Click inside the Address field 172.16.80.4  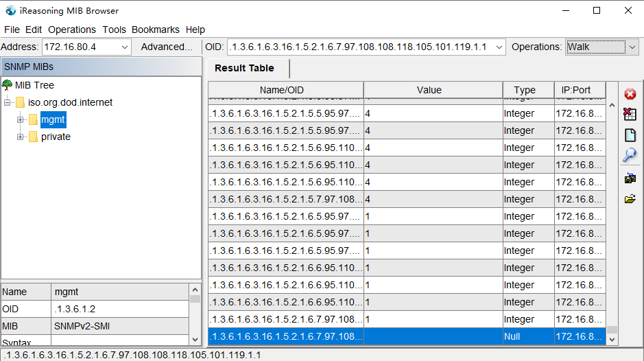(x=80, y=47)
